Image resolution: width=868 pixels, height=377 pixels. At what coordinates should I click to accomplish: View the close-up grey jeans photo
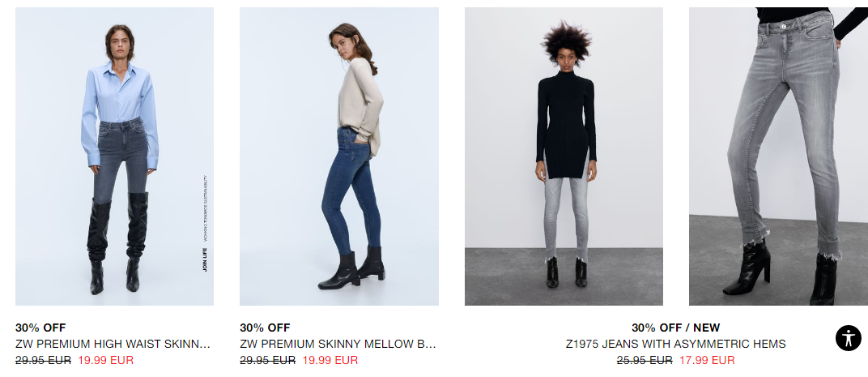(x=778, y=156)
